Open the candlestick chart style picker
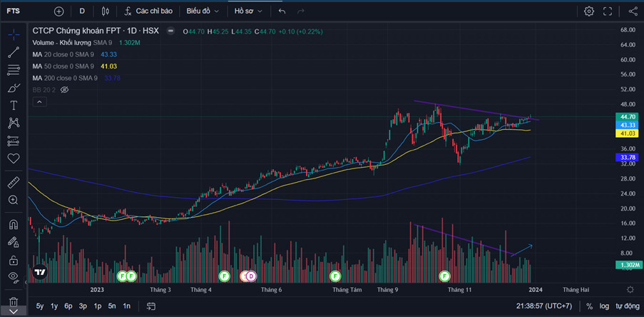 pyautogui.click(x=106, y=11)
